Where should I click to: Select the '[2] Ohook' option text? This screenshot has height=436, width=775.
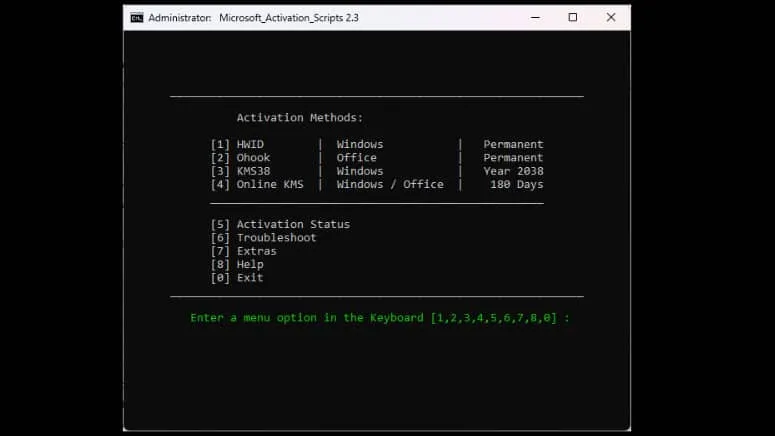click(x=241, y=158)
